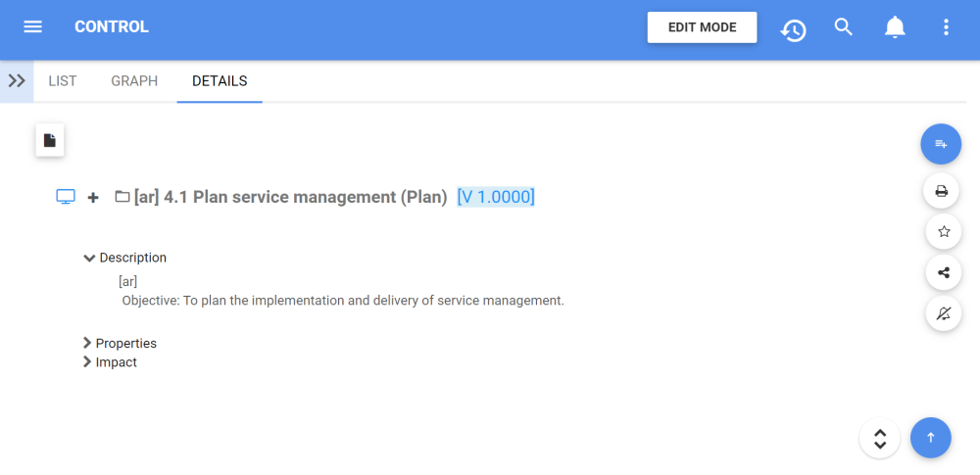Open the three-dot more options menu
The width and height of the screenshot is (980, 475).
[x=946, y=27]
